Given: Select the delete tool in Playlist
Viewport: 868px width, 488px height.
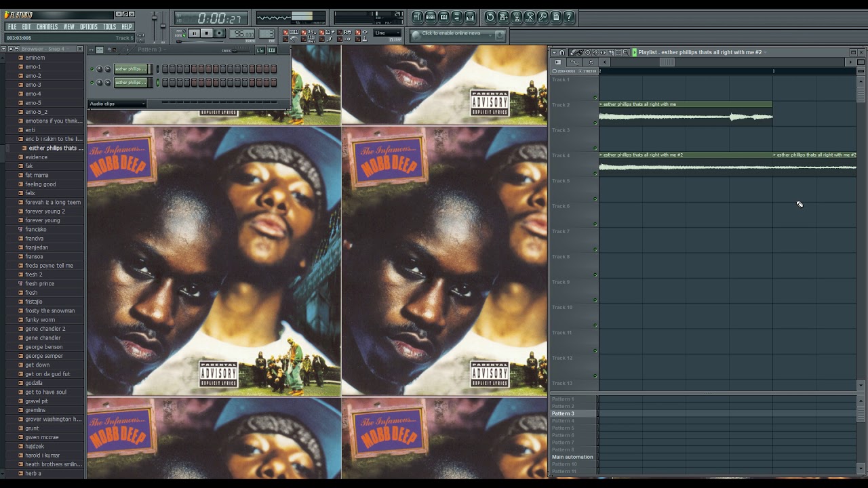Looking at the screenshot, I should pyautogui.click(x=588, y=53).
